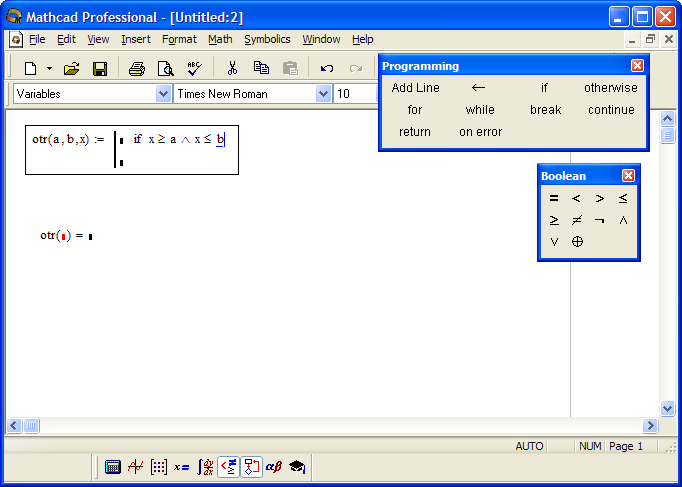Open the Graph toolbar icon
682x487 pixels.
click(x=136, y=466)
